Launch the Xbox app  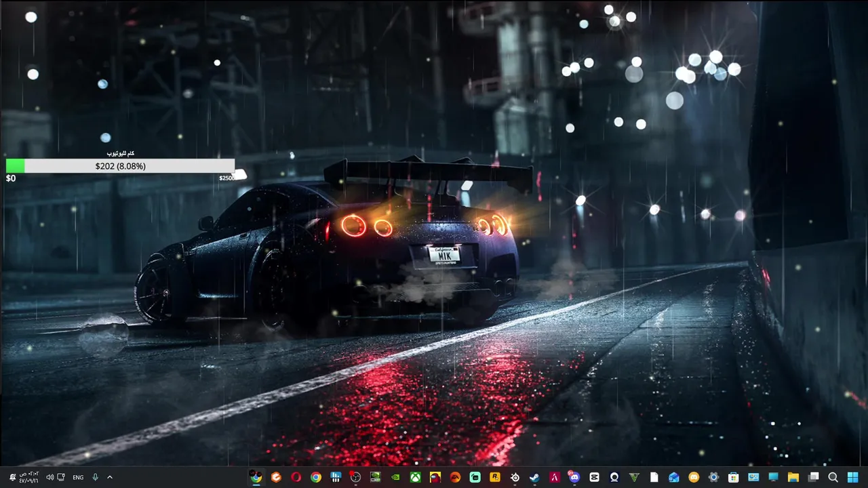click(x=415, y=477)
